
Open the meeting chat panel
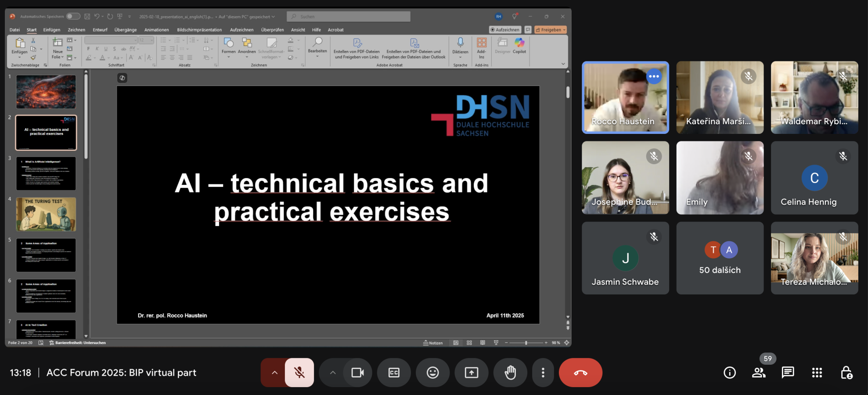788,373
